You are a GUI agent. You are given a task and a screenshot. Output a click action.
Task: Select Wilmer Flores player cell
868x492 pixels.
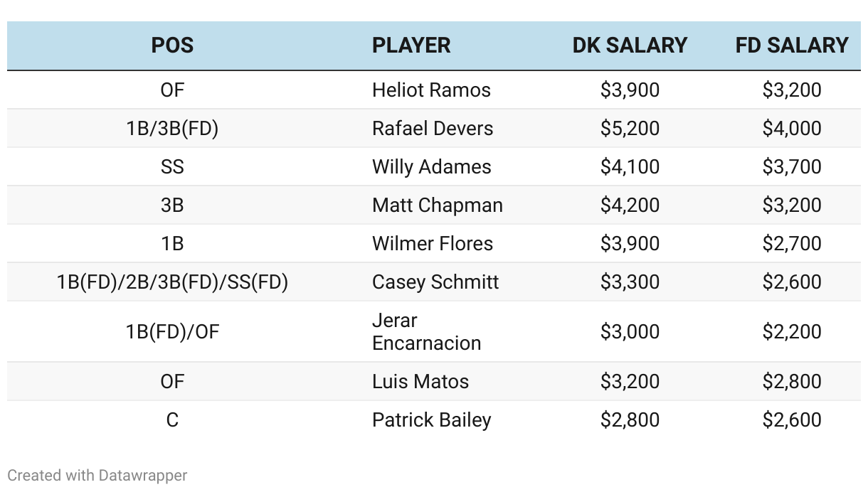pyautogui.click(x=433, y=244)
